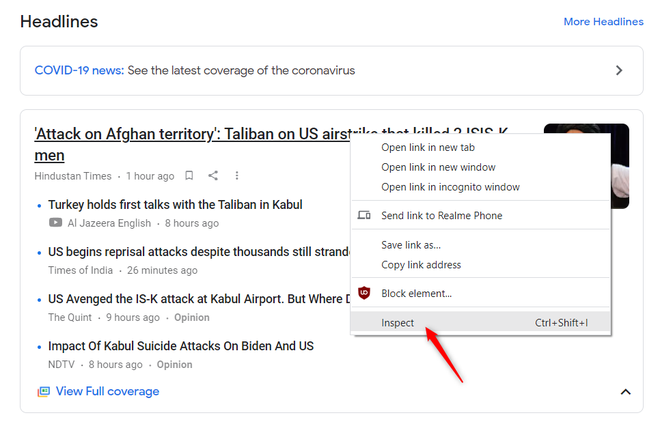Screen dimensions: 660x424
Task: Click the share icon under the headline
Action: pos(213,176)
